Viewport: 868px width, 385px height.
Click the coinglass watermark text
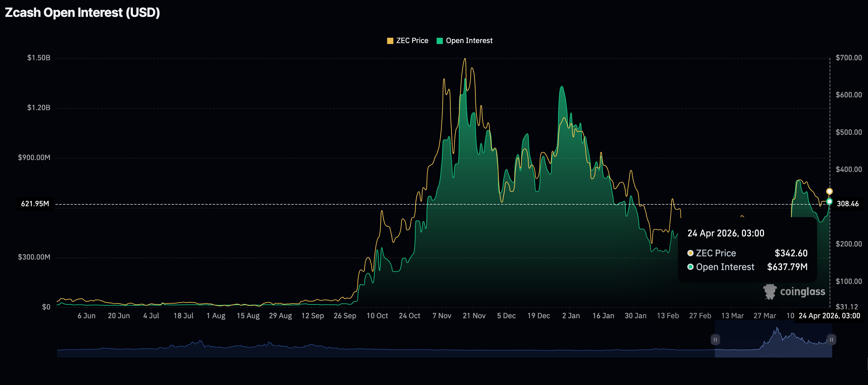tap(802, 292)
